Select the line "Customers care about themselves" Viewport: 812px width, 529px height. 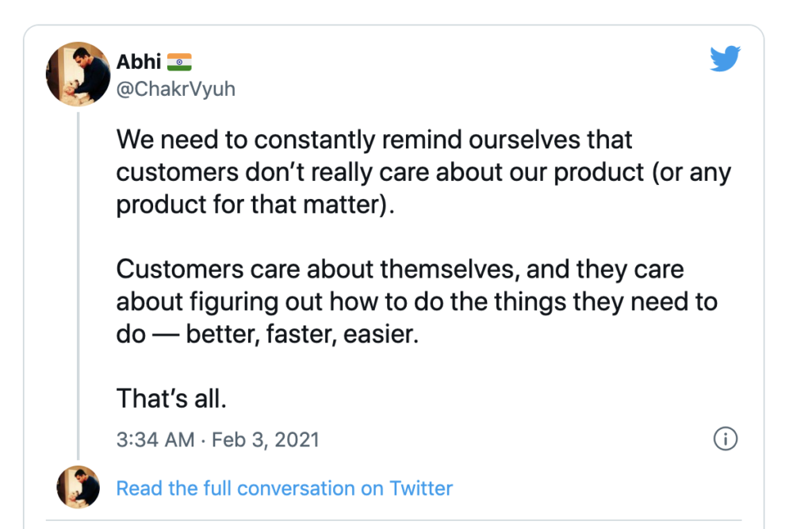[400, 269]
